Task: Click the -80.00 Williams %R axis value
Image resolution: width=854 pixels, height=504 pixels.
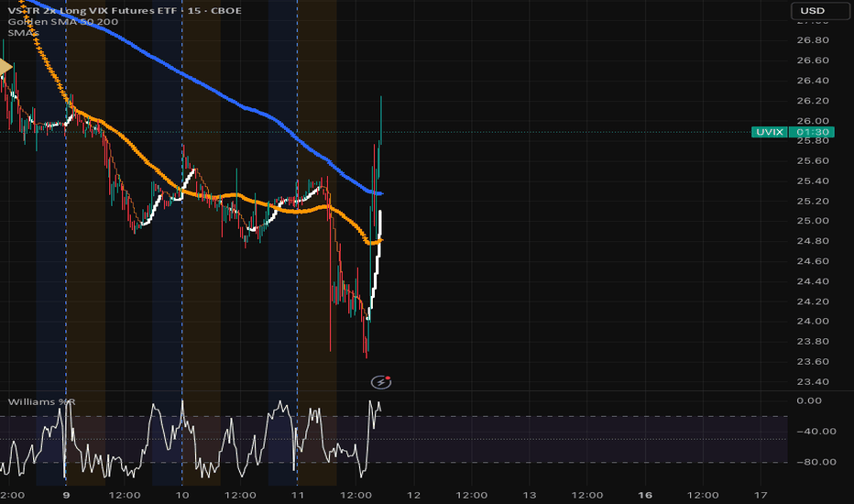Action: [816, 462]
